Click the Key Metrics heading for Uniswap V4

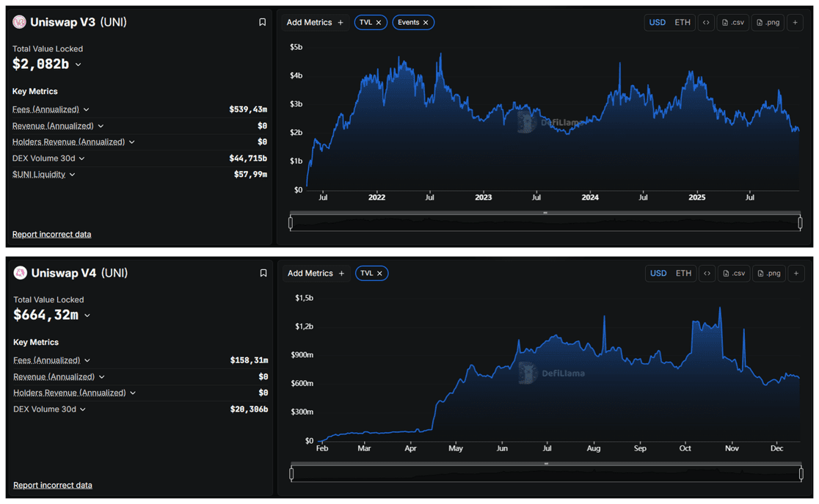(x=36, y=342)
